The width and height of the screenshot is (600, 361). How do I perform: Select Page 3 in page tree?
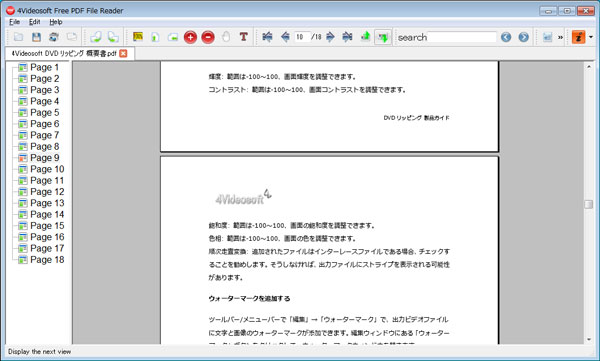[x=44, y=90]
